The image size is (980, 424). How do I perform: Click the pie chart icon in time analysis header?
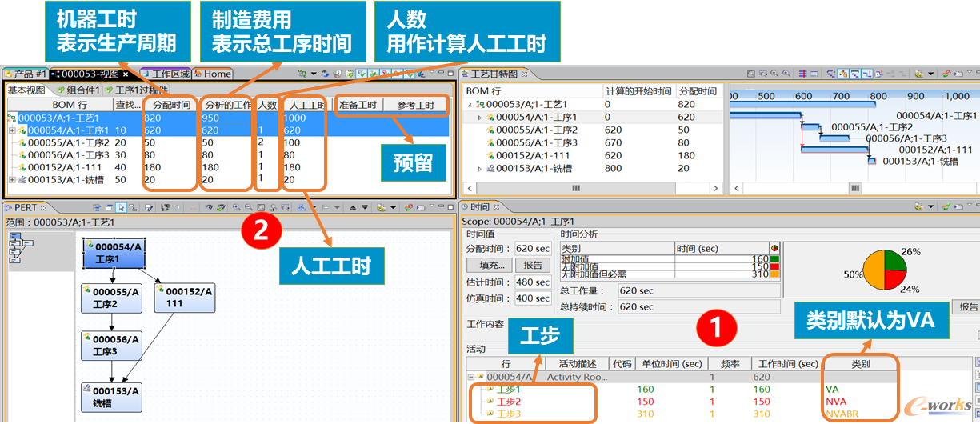click(774, 248)
